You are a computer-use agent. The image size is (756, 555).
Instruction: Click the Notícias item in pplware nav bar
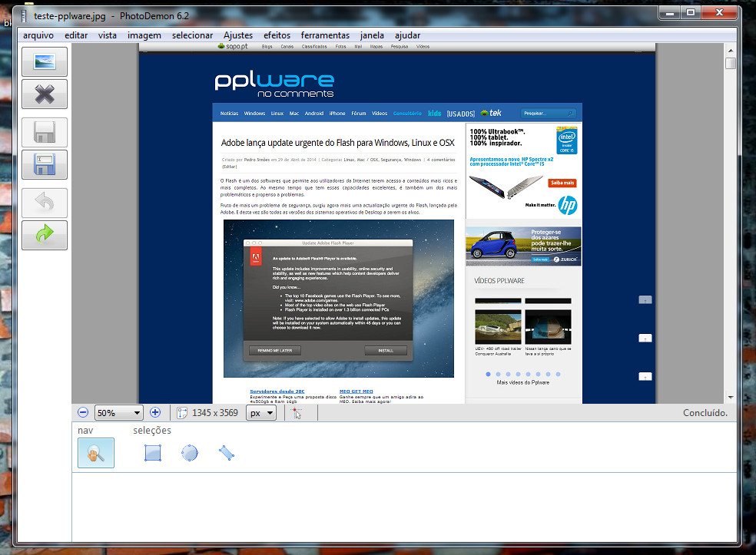pos(229,114)
